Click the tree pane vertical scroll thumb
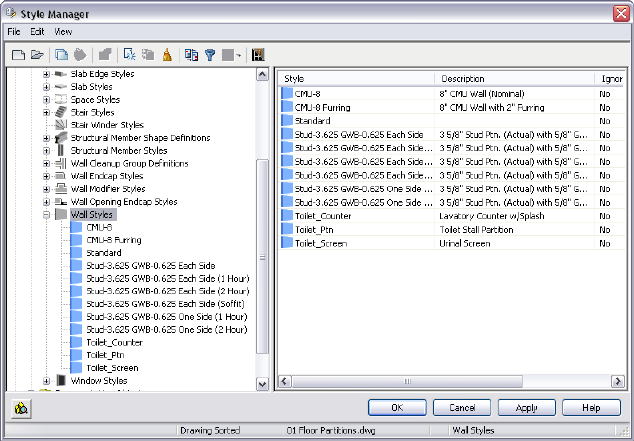Viewport: 634px width, 441px height. click(262, 257)
